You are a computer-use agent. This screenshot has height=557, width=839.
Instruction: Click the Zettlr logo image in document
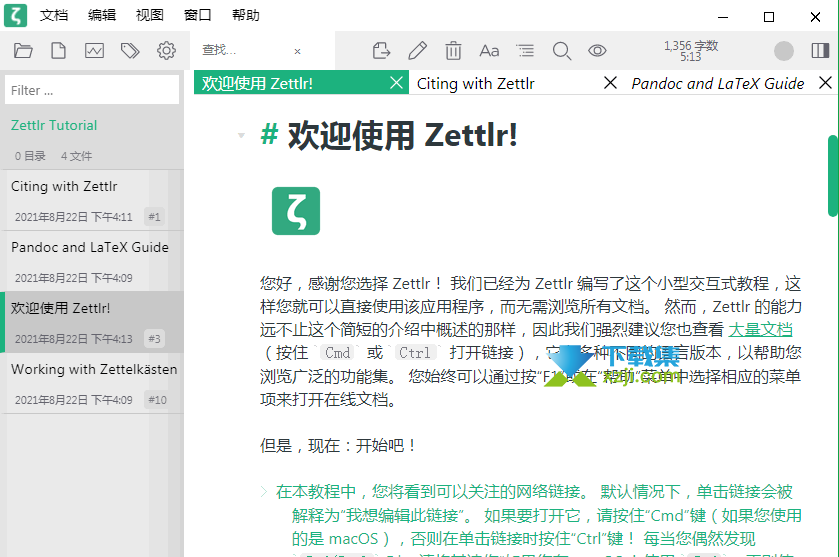click(296, 211)
